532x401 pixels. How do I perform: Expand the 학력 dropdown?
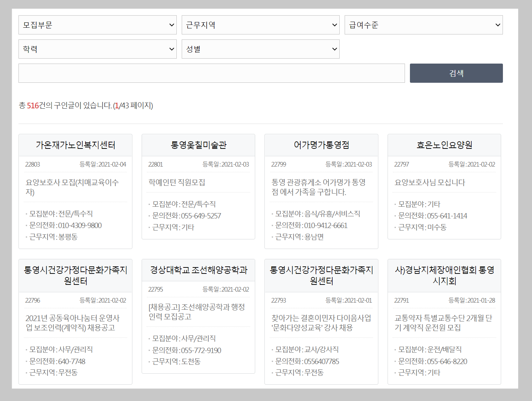point(98,49)
